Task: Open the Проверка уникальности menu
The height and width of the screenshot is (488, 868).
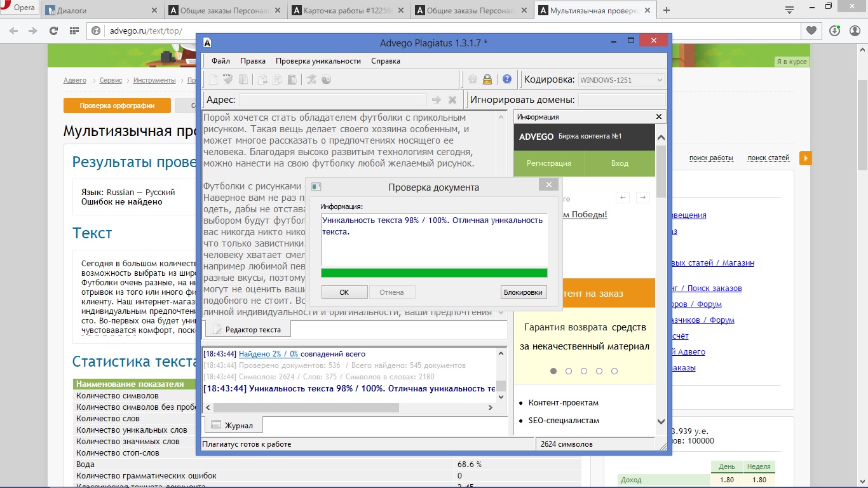Action: [x=318, y=61]
